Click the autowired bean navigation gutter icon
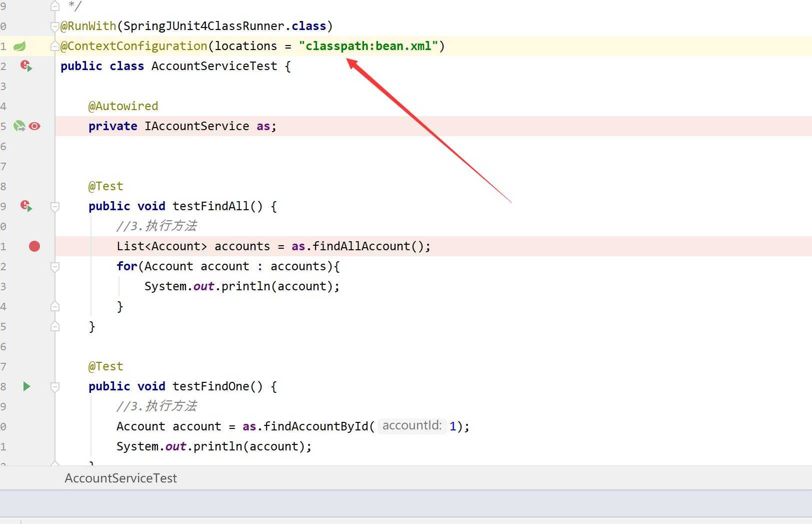This screenshot has width=812, height=524. 19,126
